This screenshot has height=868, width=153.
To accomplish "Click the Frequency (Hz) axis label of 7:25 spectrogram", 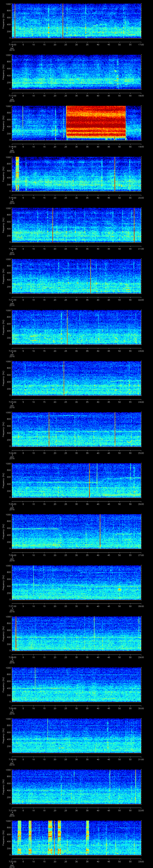I will tap(3, 480).
